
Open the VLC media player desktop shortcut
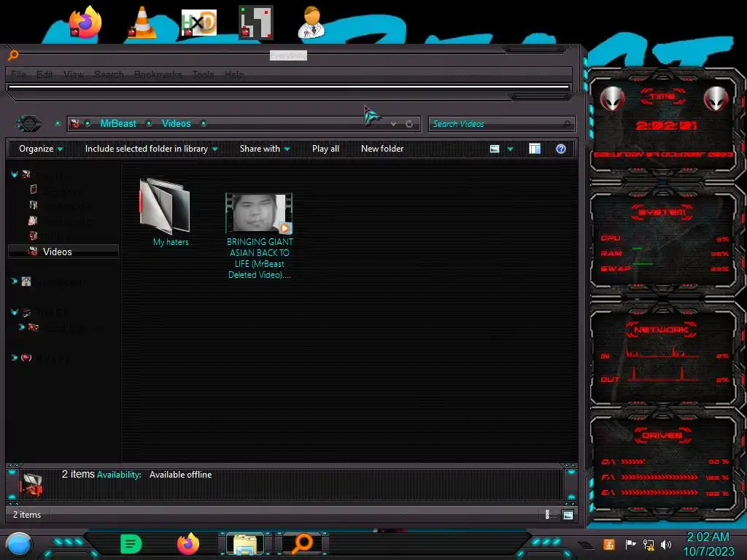pyautogui.click(x=142, y=23)
